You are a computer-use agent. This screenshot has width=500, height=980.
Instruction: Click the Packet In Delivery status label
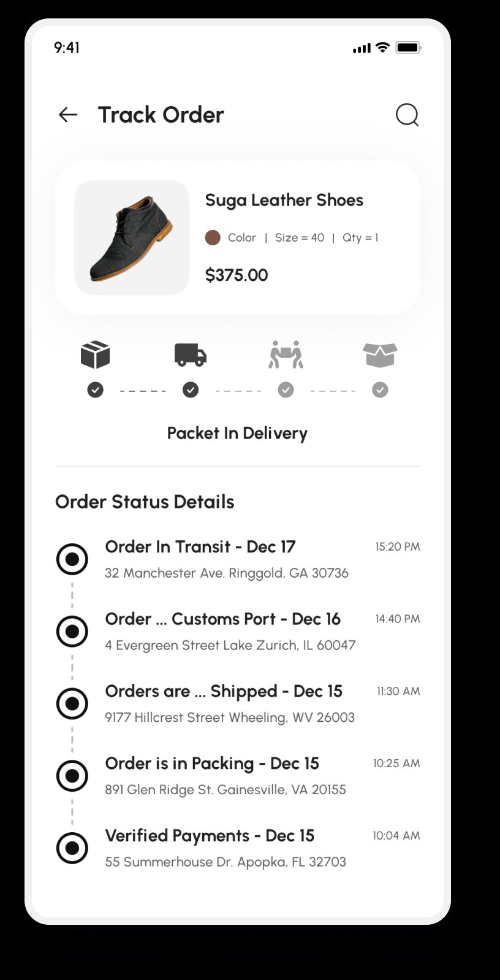point(237,434)
